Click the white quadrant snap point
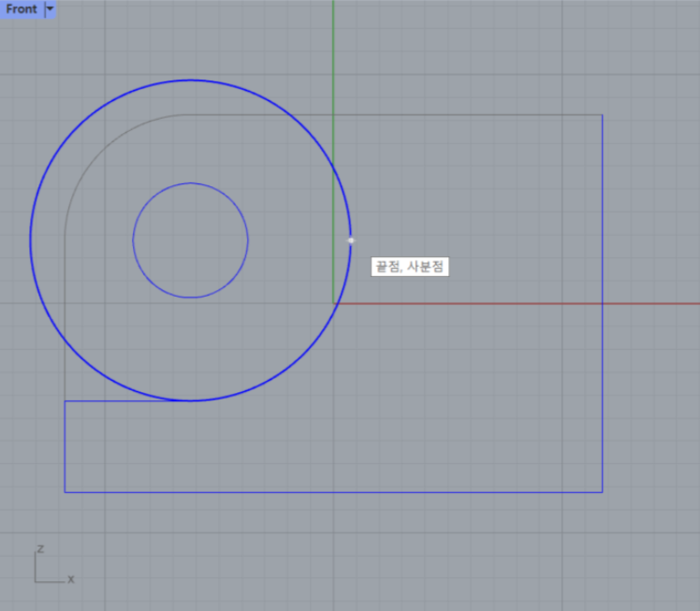700x611 pixels. pyautogui.click(x=351, y=240)
